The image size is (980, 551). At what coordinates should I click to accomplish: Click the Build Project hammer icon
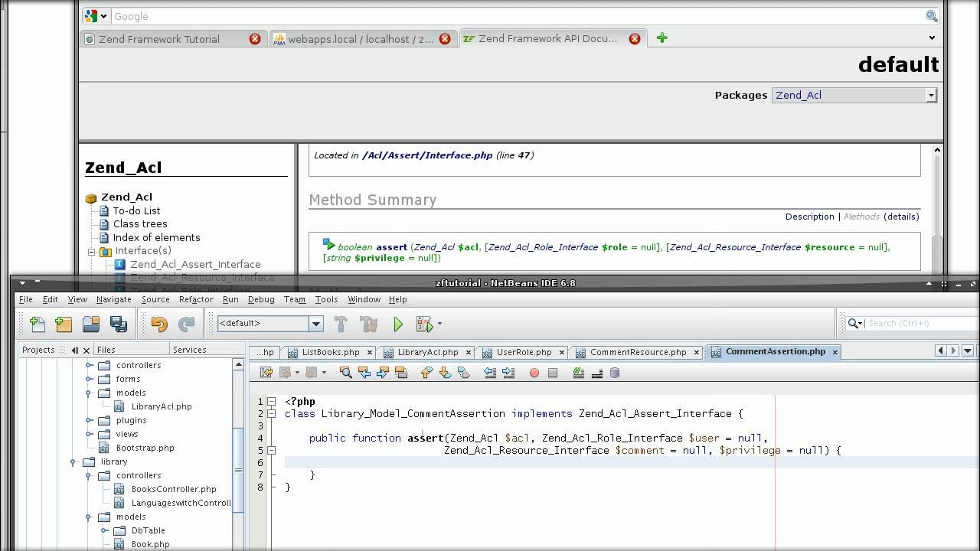click(341, 324)
